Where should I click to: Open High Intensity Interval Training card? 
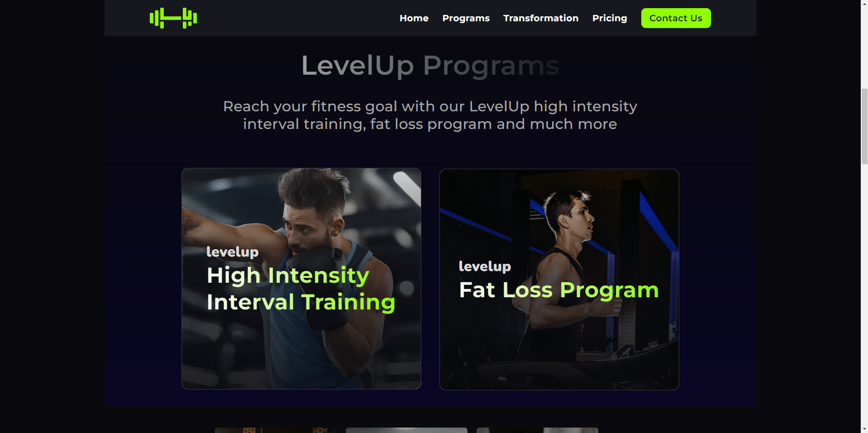301,279
